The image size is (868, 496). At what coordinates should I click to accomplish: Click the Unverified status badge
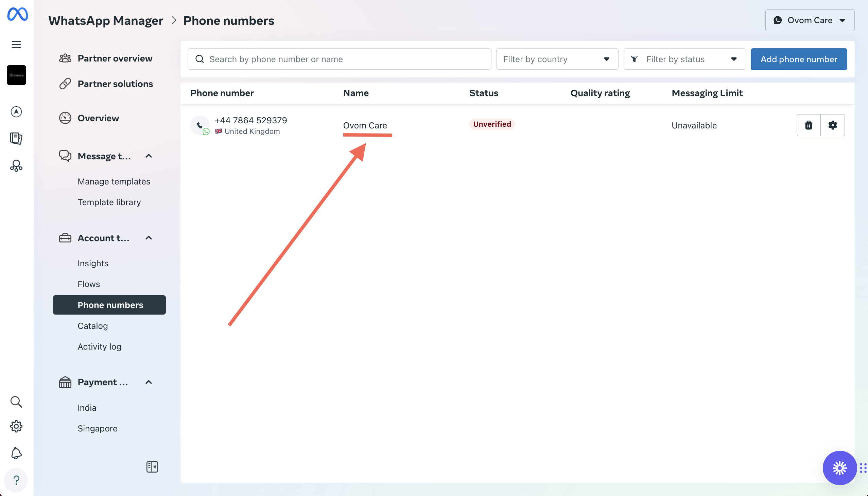pyautogui.click(x=492, y=124)
